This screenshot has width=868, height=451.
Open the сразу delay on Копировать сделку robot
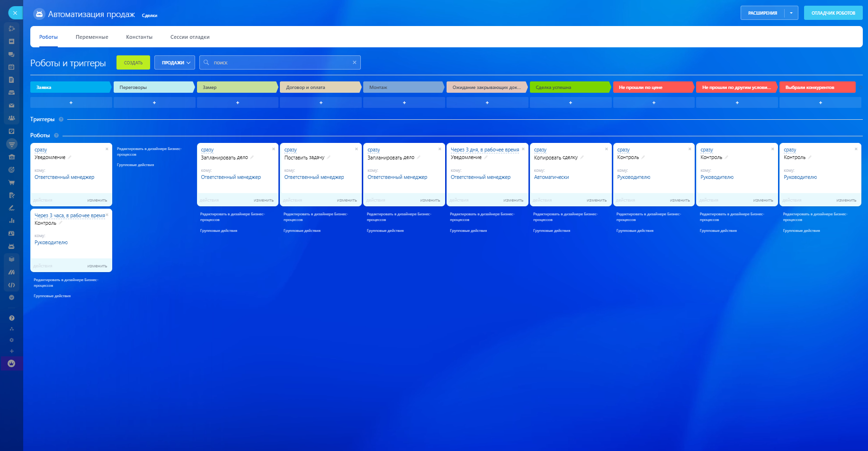pyautogui.click(x=540, y=150)
